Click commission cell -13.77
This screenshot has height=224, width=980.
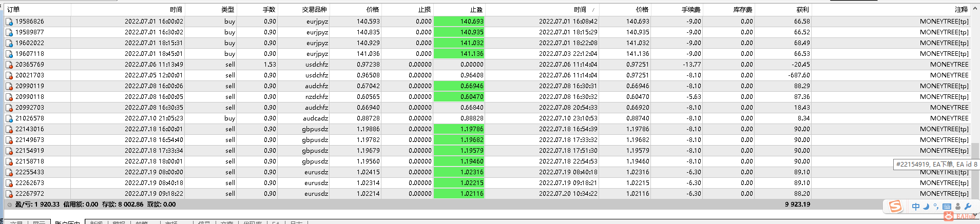692,65
